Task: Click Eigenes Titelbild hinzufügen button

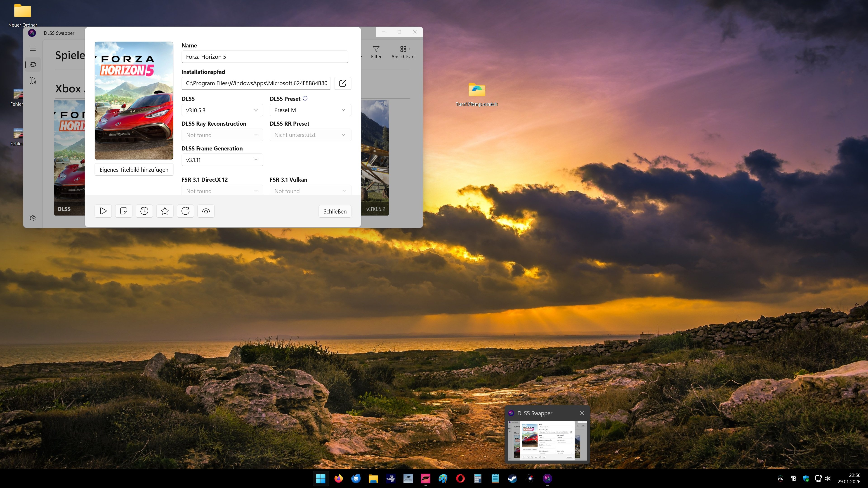Action: pyautogui.click(x=134, y=170)
